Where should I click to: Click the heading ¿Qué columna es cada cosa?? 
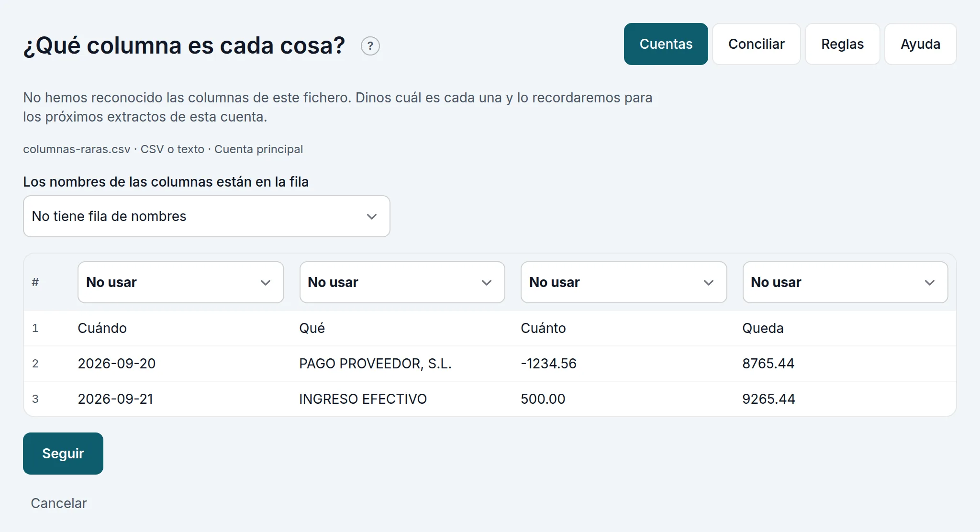184,46
